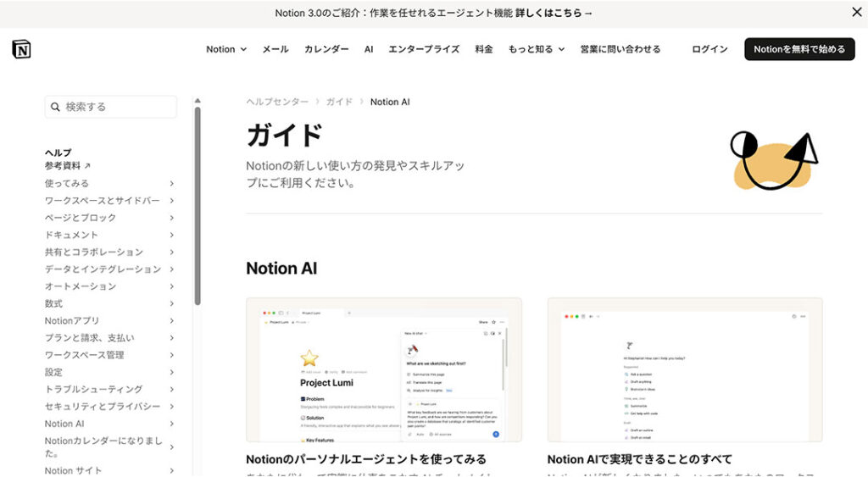
Task: Expand the データとインテグレーション section
Action: pyautogui.click(x=171, y=269)
